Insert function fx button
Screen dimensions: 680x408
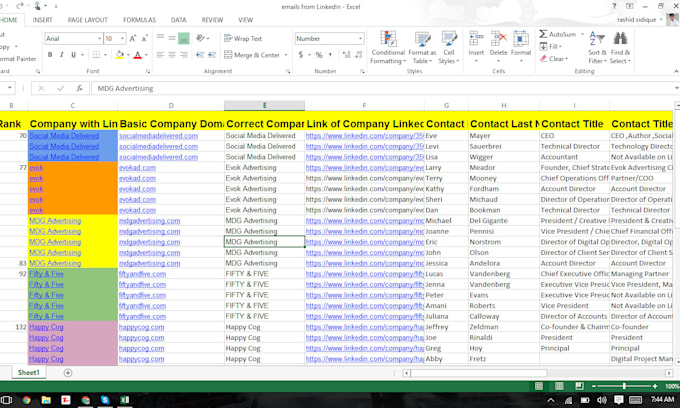click(79, 88)
